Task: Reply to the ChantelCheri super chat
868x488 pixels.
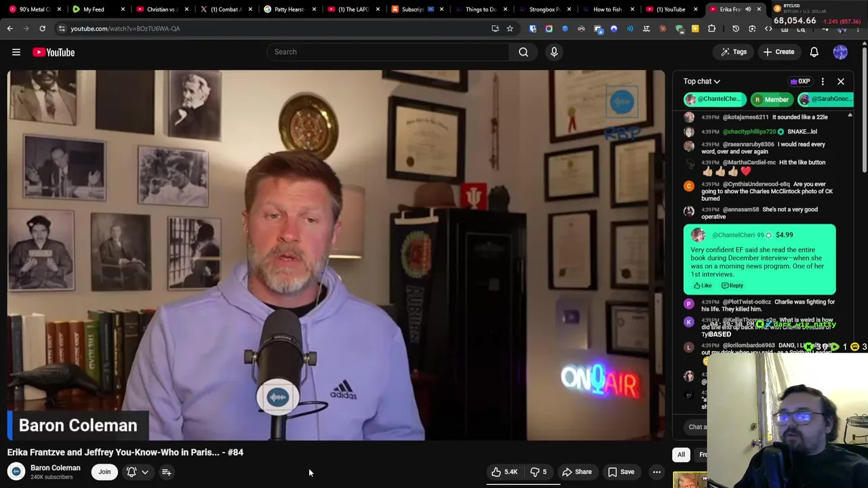Action: pyautogui.click(x=732, y=286)
